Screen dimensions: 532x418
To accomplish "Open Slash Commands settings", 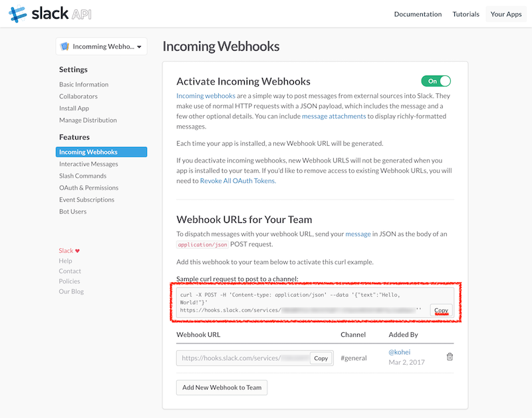I will (82, 176).
